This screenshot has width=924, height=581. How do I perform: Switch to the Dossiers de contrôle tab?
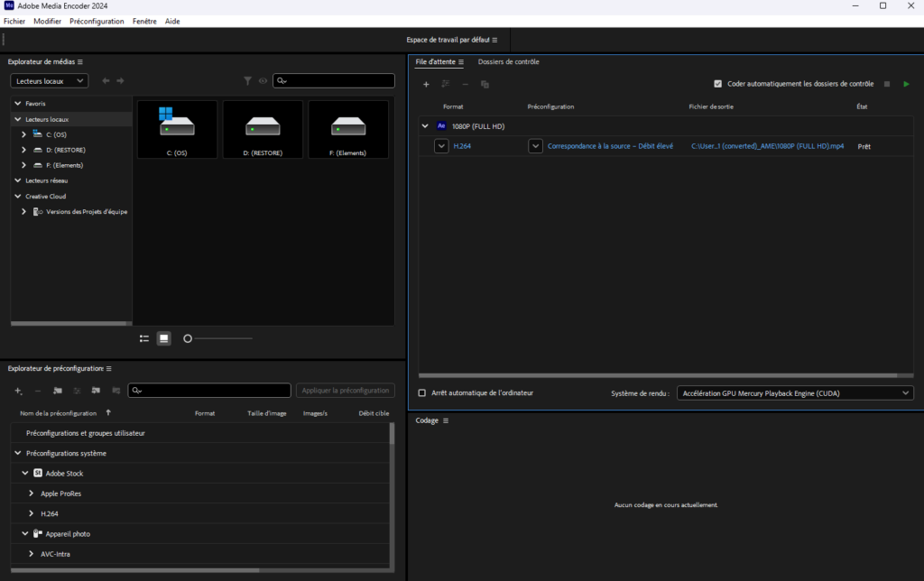click(x=508, y=62)
